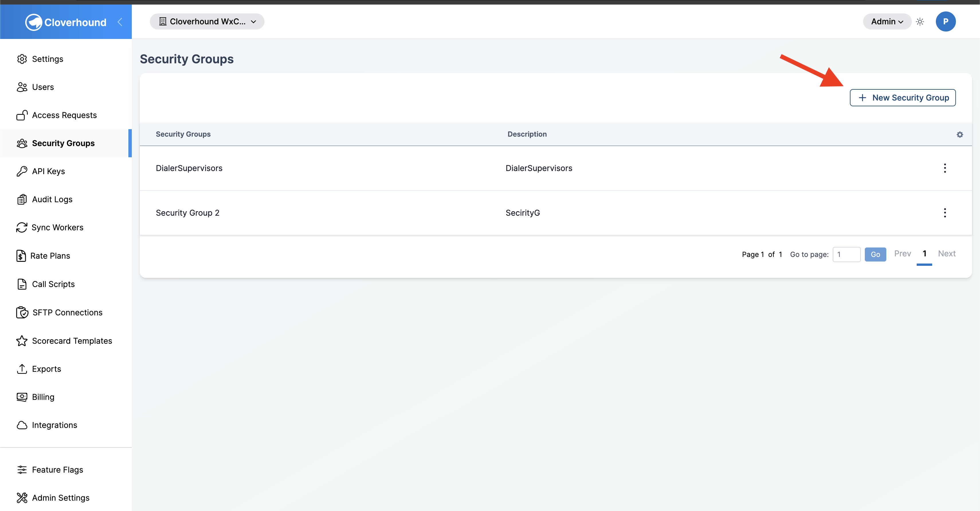Open the Cloverhound WxC organization dropdown
The image size is (980, 511).
pyautogui.click(x=207, y=22)
